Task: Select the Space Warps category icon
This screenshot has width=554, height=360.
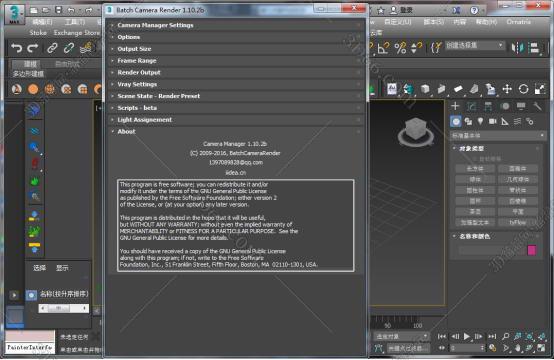Action: coord(517,122)
